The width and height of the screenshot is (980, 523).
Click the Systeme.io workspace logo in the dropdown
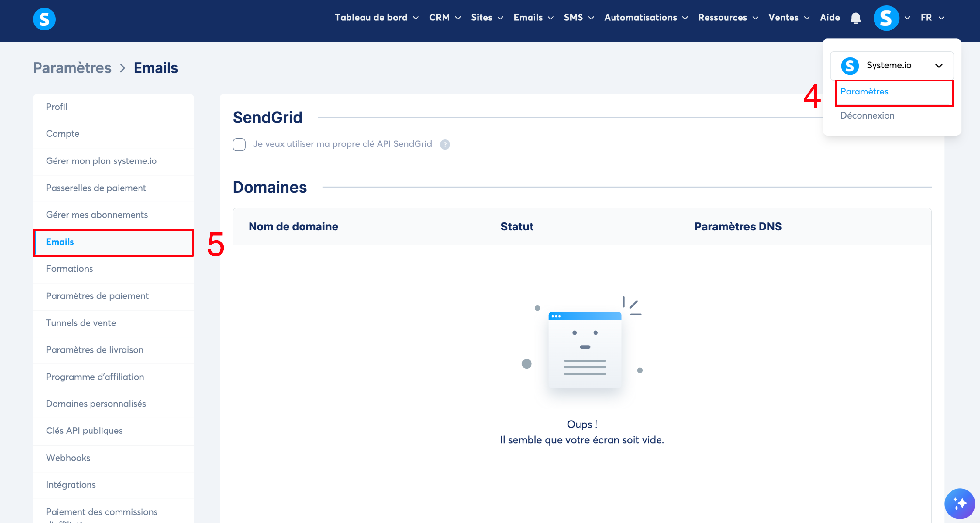point(850,65)
